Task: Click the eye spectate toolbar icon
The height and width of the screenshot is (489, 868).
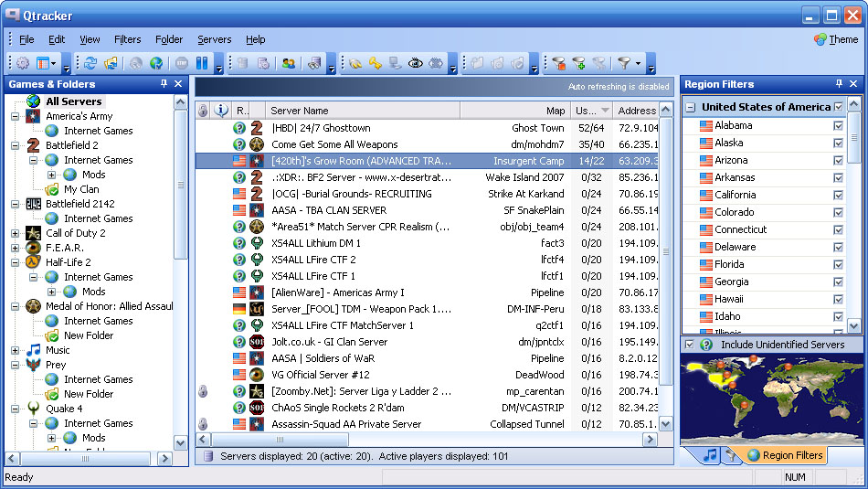Action: click(415, 63)
